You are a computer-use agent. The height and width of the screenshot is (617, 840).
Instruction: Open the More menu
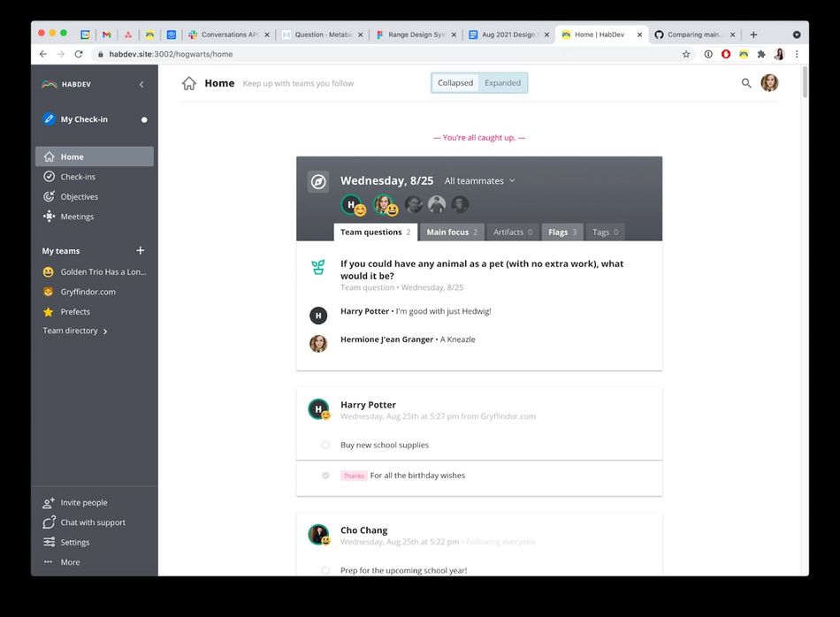coord(95,562)
